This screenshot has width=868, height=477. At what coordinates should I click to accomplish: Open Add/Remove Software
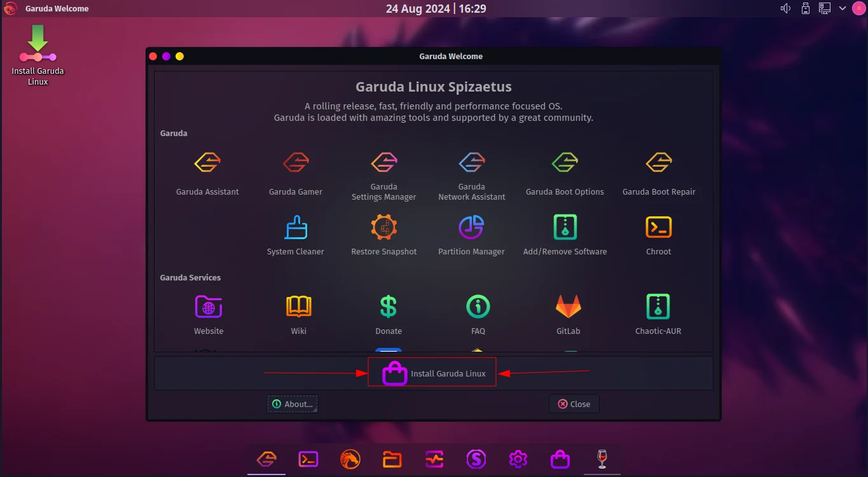click(x=565, y=235)
